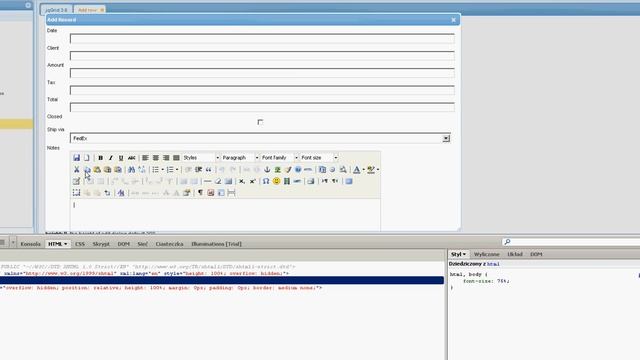Click the blockquote quotation icon
This screenshot has width=640, height=360.
209,169
